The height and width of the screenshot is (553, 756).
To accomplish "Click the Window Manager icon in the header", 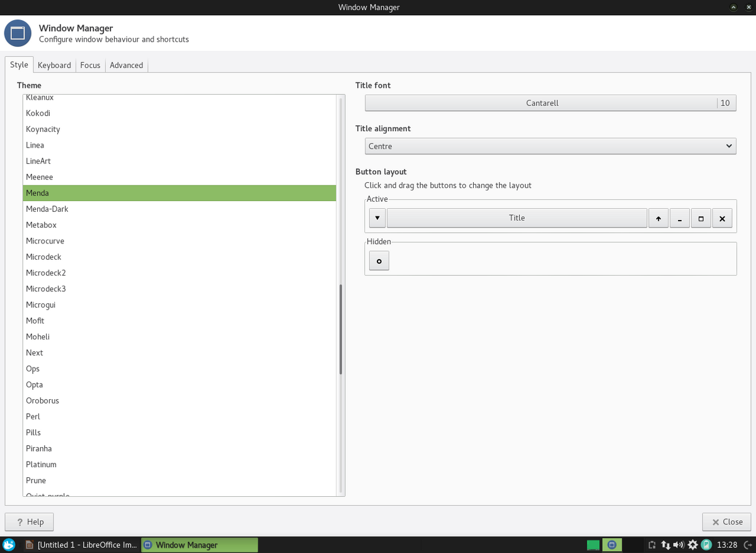I will tap(18, 33).
